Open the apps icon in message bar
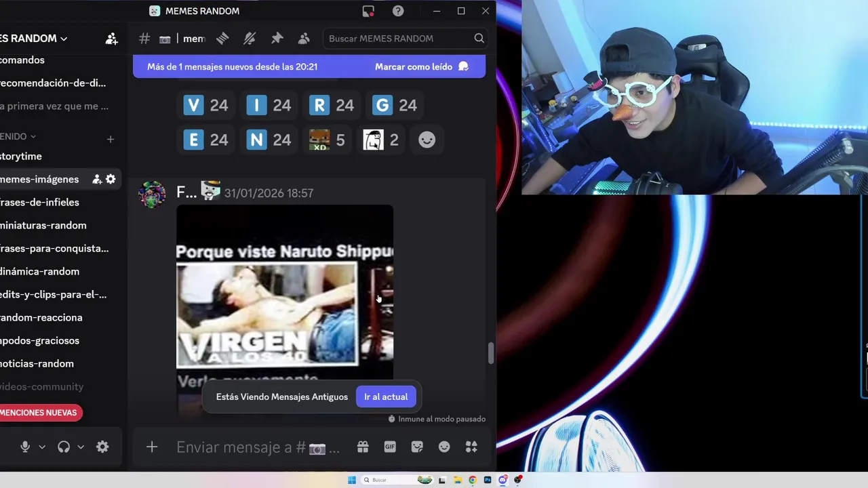868x488 pixels. [471, 447]
